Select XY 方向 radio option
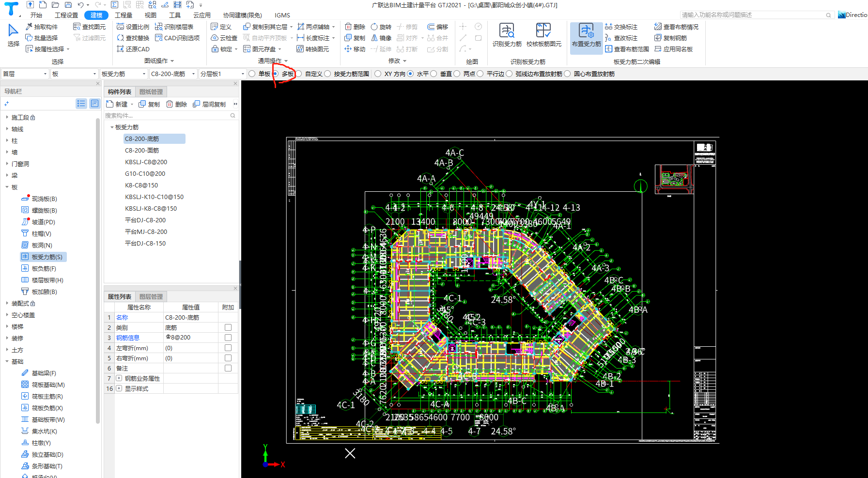 click(378, 74)
